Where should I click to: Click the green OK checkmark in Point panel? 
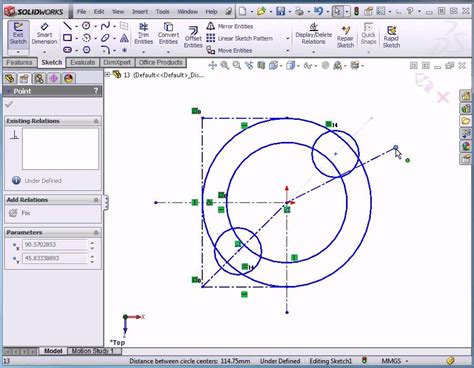pyautogui.click(x=9, y=104)
